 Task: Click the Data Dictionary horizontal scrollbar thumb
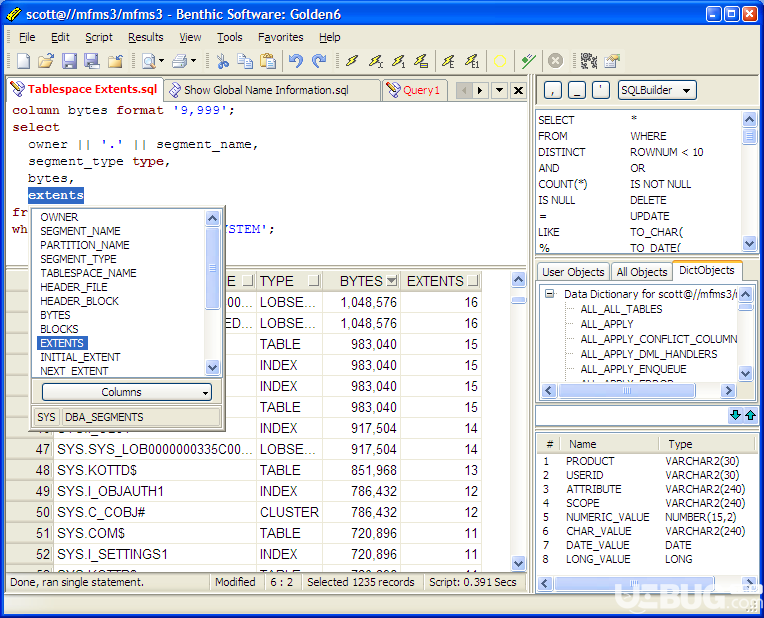click(x=627, y=390)
